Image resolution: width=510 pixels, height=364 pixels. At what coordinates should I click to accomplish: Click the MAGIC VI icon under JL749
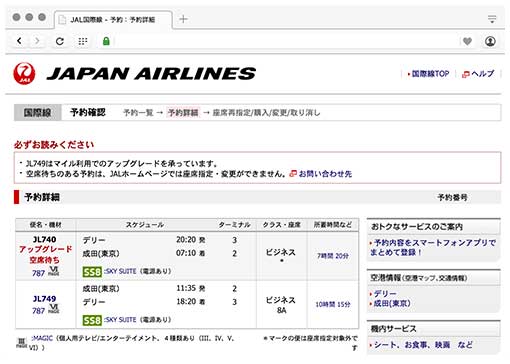[54, 308]
